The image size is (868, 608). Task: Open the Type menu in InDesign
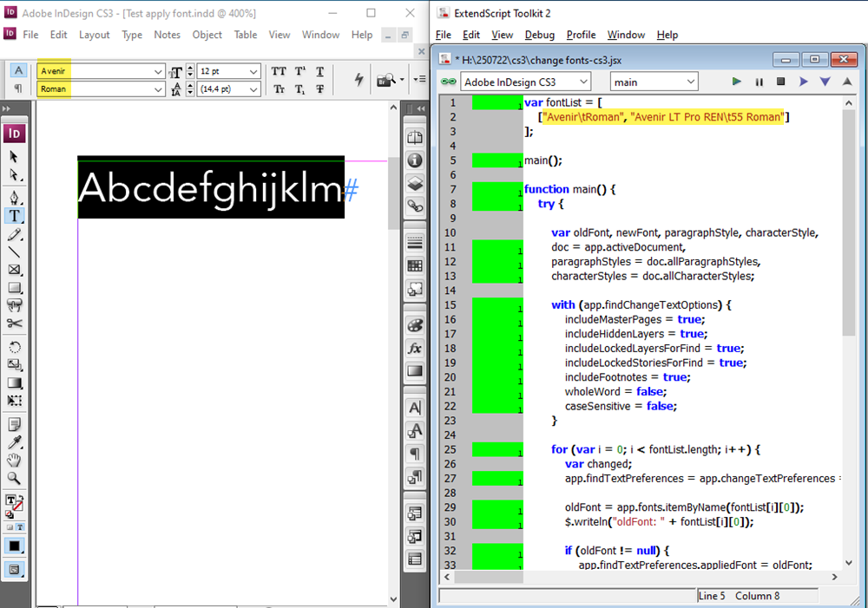pyautogui.click(x=132, y=35)
